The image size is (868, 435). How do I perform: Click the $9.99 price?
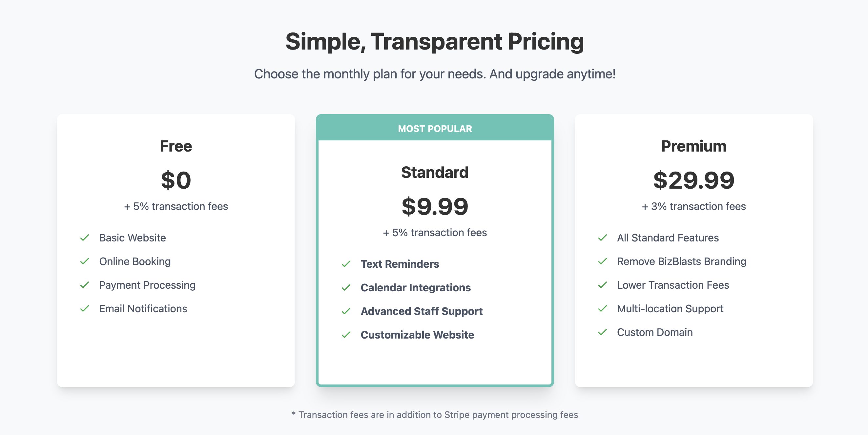435,206
